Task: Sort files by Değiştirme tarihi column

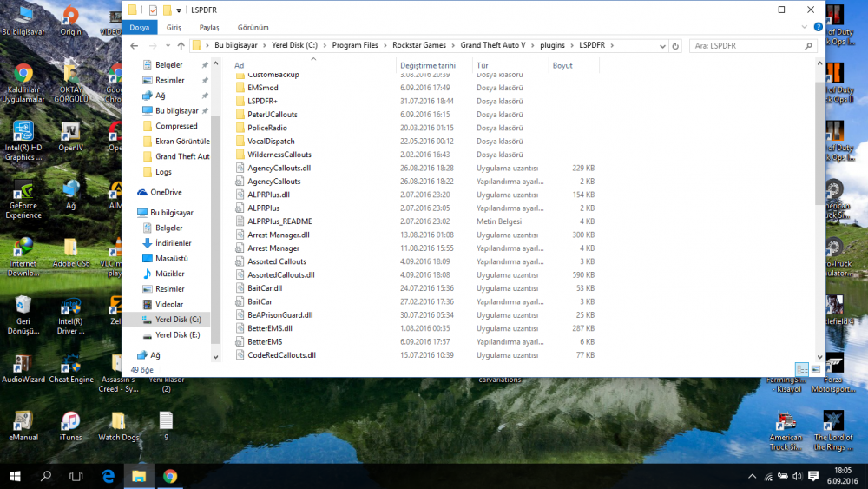Action: point(428,65)
